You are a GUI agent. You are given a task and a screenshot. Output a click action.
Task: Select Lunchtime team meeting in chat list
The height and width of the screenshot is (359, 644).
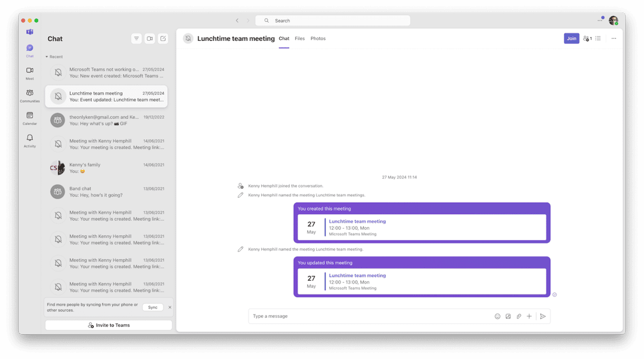(x=106, y=96)
